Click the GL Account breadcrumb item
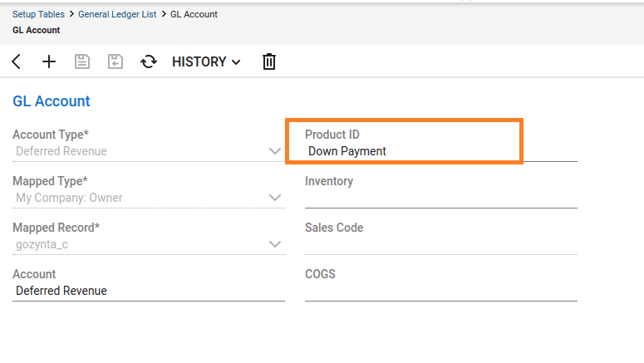This screenshot has width=644, height=363. click(194, 14)
